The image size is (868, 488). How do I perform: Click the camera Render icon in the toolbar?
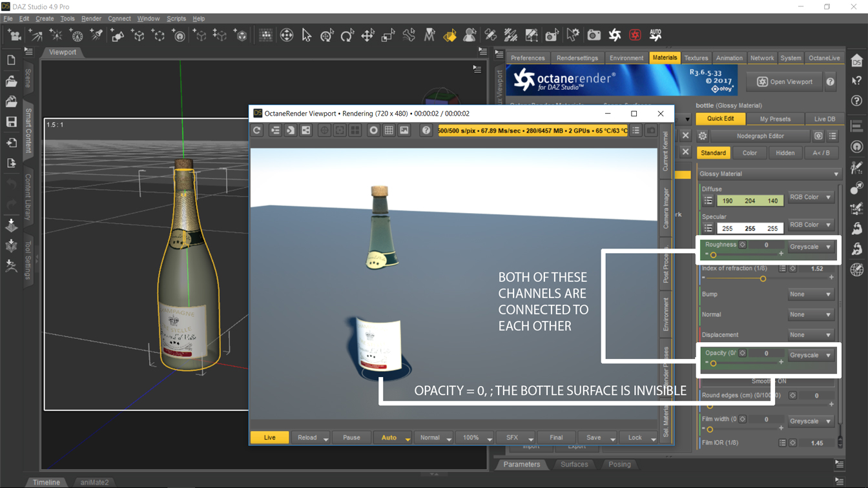pyautogui.click(x=594, y=35)
